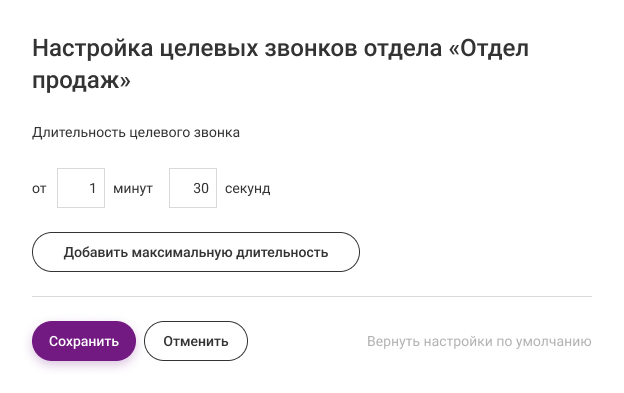Click the minutes input field showing 1
624x393 pixels.
(81, 188)
